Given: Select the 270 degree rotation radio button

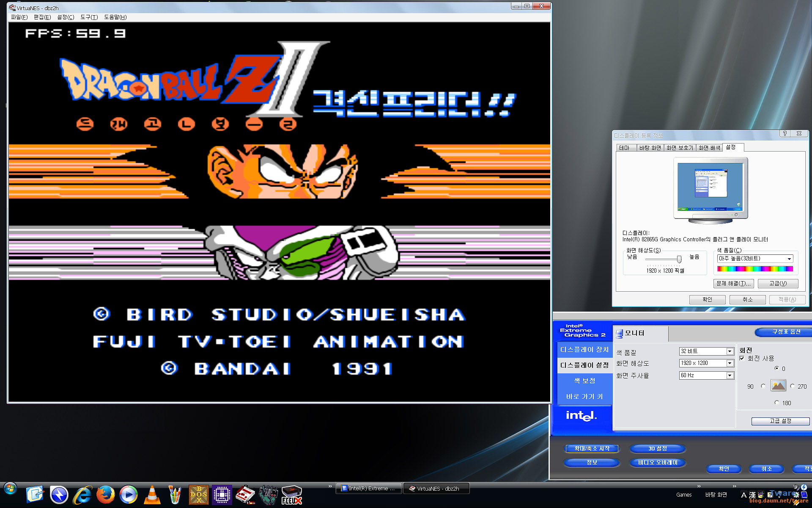Looking at the screenshot, I should point(792,386).
